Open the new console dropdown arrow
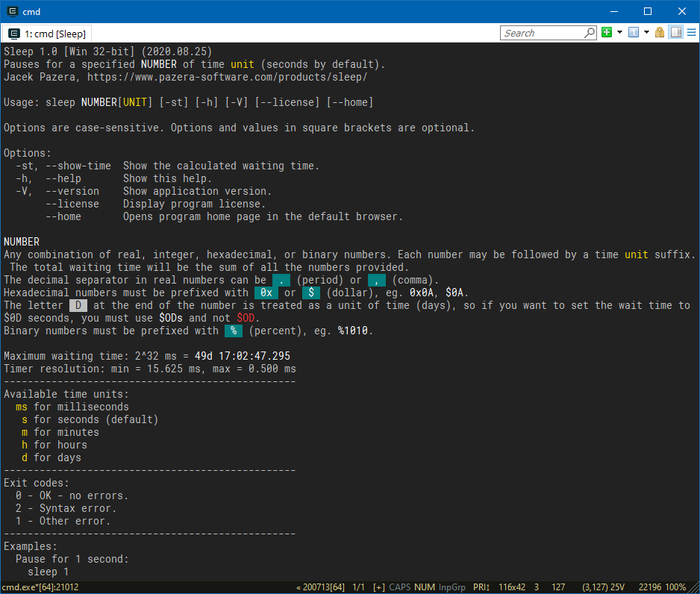This screenshot has width=700, height=594. pos(619,33)
